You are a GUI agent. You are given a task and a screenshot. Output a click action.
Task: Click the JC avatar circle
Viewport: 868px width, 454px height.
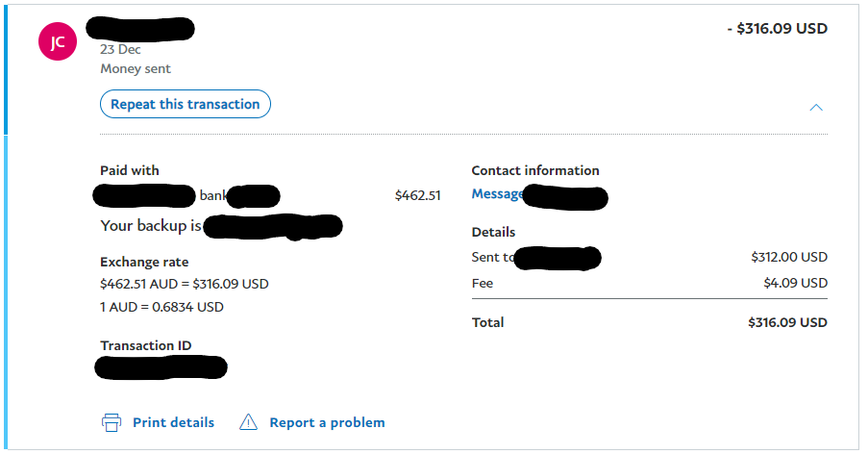click(58, 41)
